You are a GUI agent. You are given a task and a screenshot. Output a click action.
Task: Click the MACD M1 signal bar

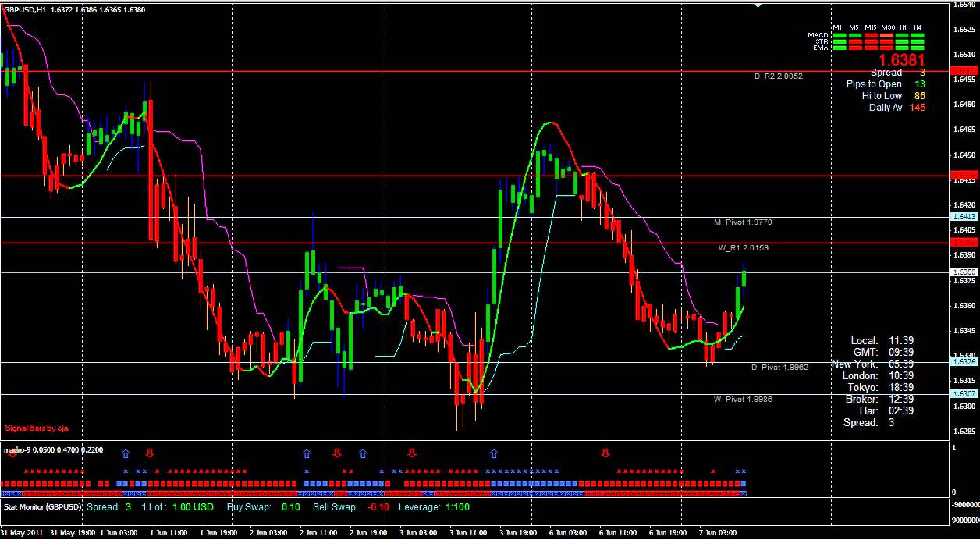click(840, 35)
